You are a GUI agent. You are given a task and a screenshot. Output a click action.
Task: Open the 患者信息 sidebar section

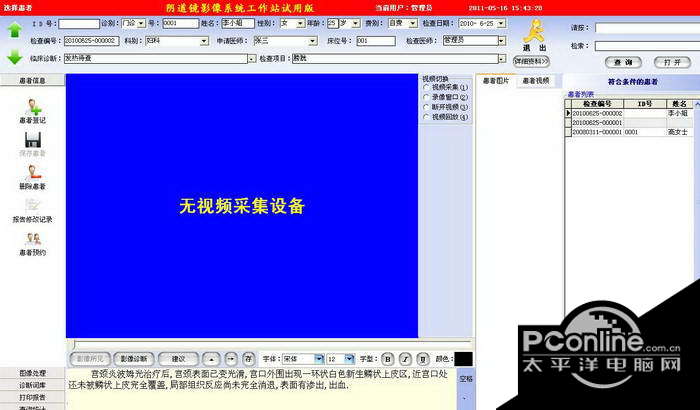(x=33, y=80)
